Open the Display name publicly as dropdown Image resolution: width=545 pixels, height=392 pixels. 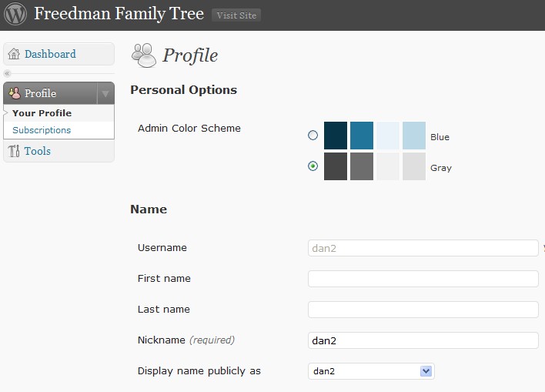[x=371, y=371]
